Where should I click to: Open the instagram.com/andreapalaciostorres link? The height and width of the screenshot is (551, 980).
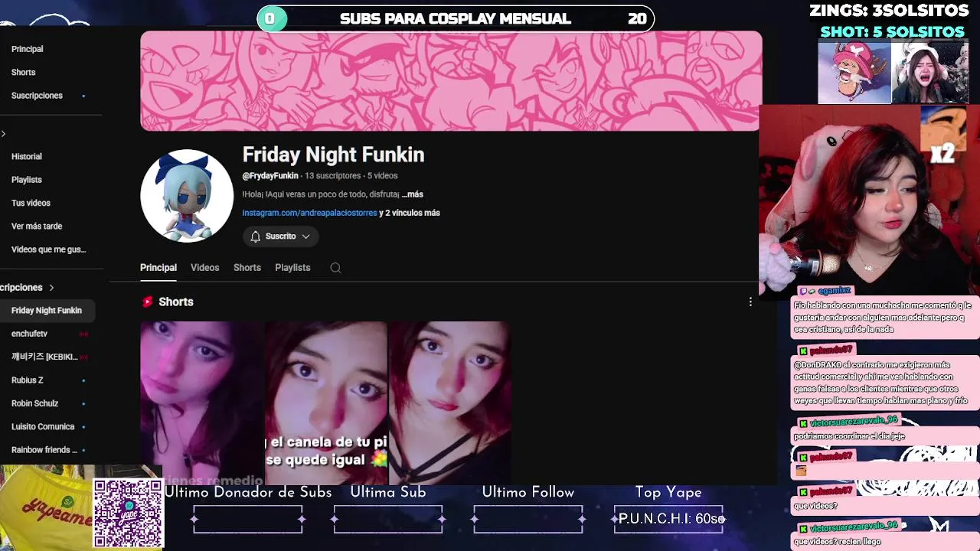(309, 213)
